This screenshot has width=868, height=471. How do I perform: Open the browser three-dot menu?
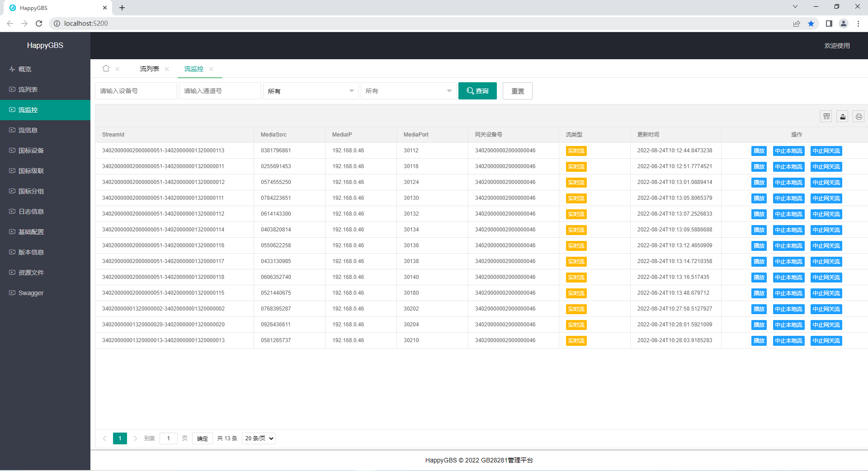[858, 24]
